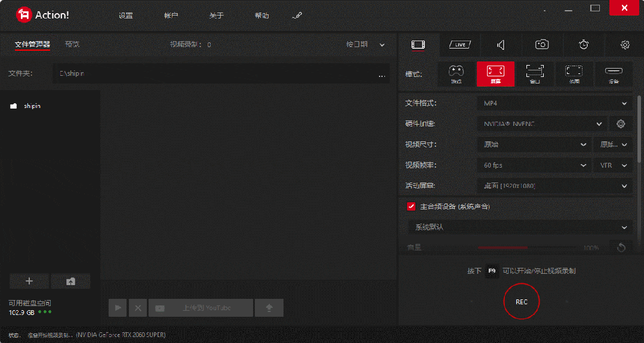Open system default audio device dropdown
Image resolution: width=644 pixels, height=343 pixels.
[x=520, y=227]
